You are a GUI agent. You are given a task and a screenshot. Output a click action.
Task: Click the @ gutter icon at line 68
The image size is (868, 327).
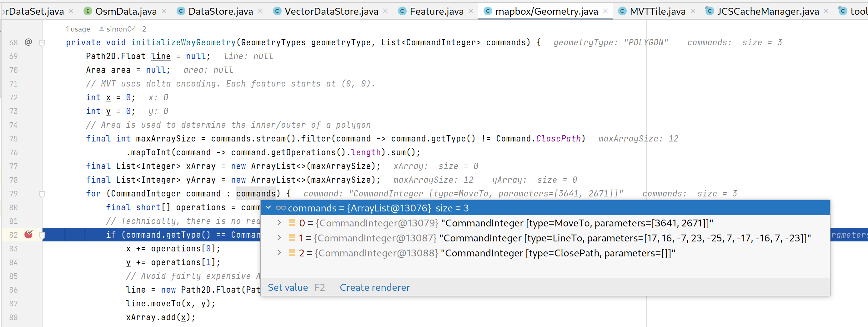pos(28,42)
